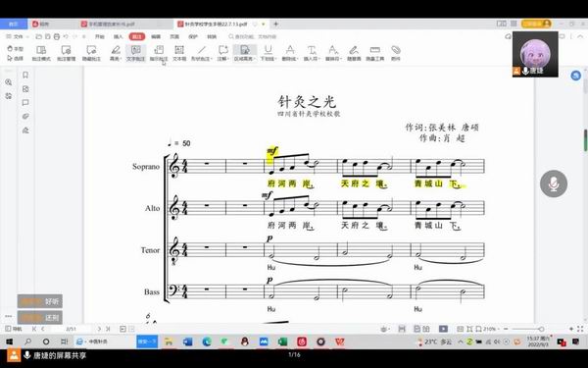Choose the text box (文本框) tool

[179, 53]
